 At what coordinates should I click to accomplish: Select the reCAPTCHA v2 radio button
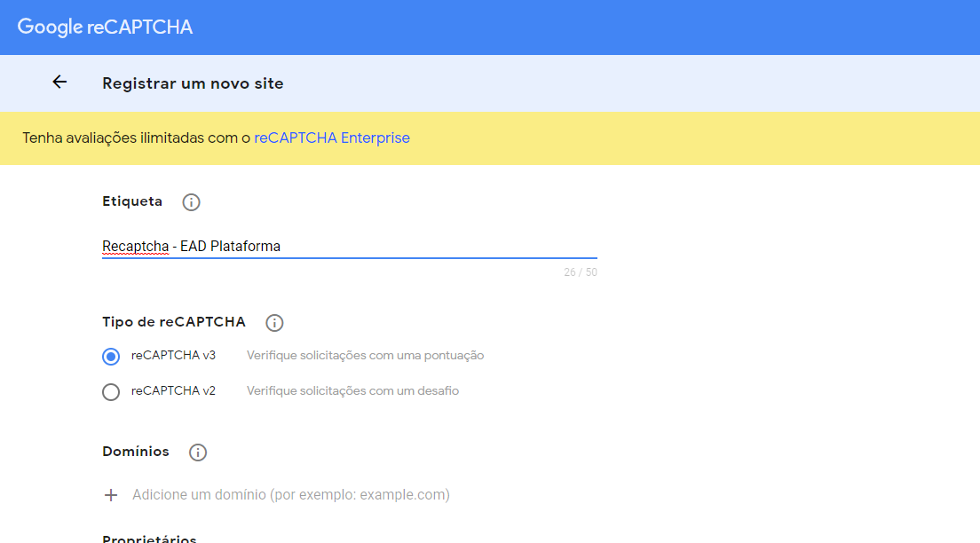111,392
